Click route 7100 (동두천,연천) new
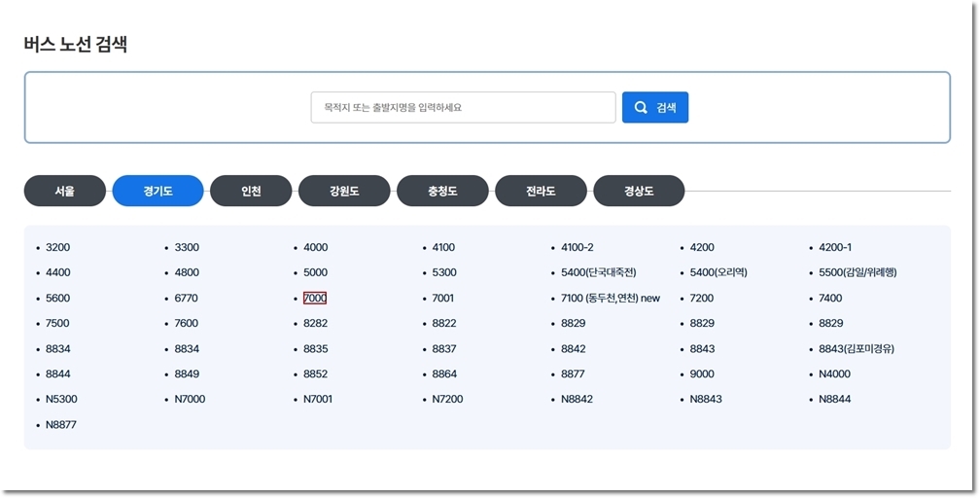 611,299
